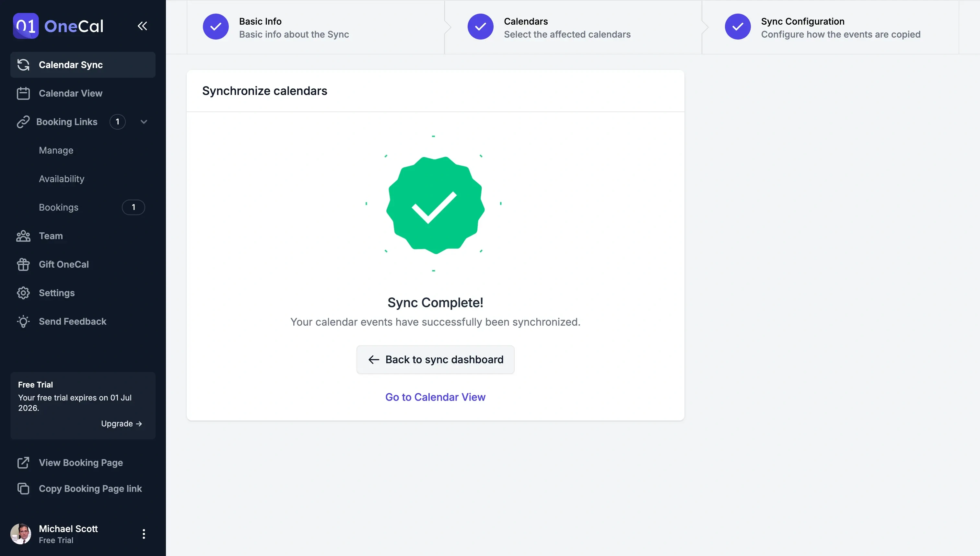Viewport: 980px width, 556px height.
Task: Click the Team sidebar icon
Action: 23,236
